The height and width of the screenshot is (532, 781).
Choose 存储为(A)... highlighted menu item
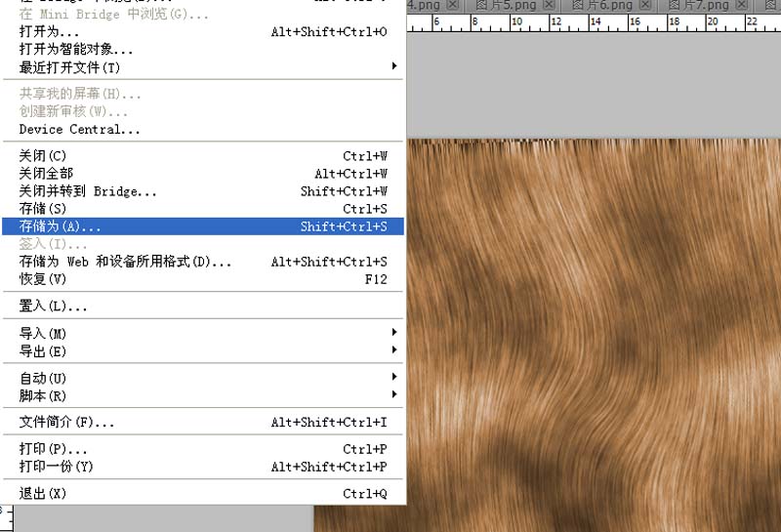tap(203, 226)
